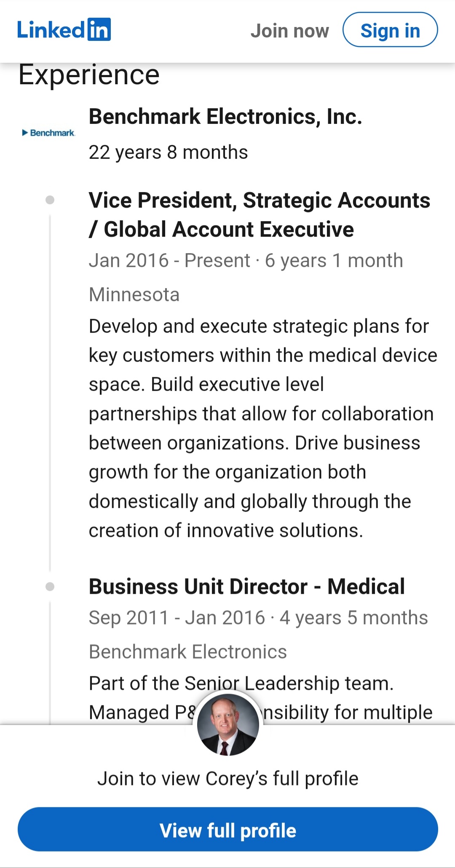The height and width of the screenshot is (868, 455).
Task: Click the Minnesota location text
Action: [134, 294]
